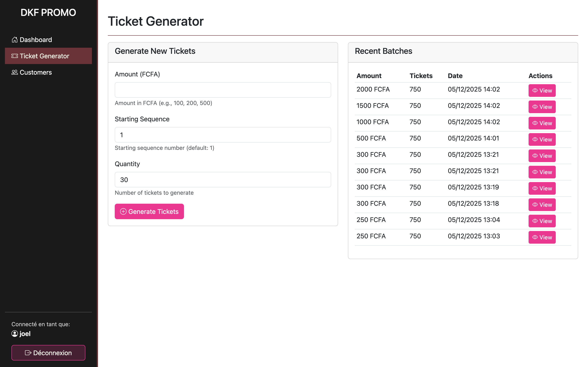
Task: View the batch dated 05/12/2025 13:18
Action: pos(542,205)
